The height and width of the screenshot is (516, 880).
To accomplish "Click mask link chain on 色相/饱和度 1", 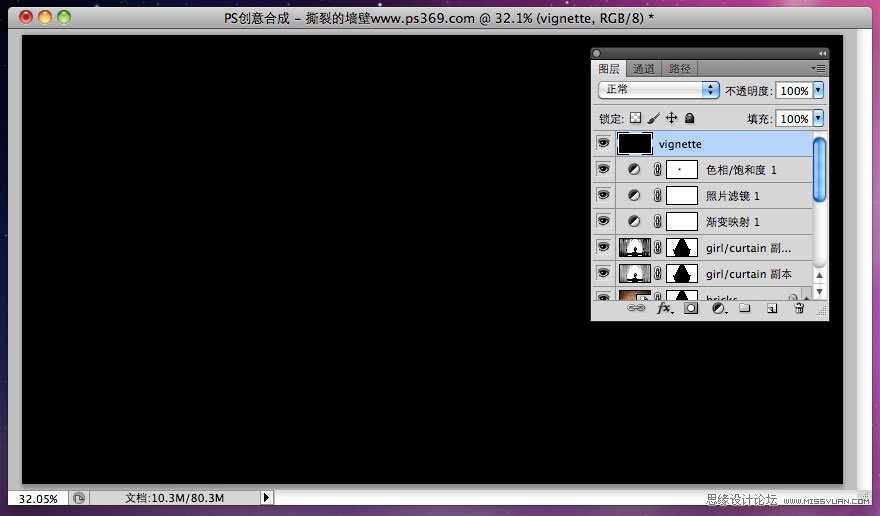I will [657, 169].
